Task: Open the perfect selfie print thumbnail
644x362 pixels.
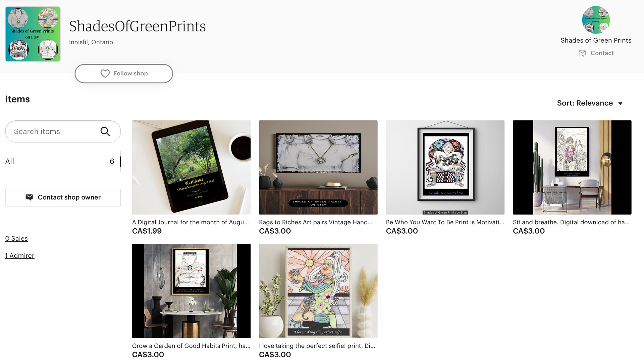Action: pos(318,291)
